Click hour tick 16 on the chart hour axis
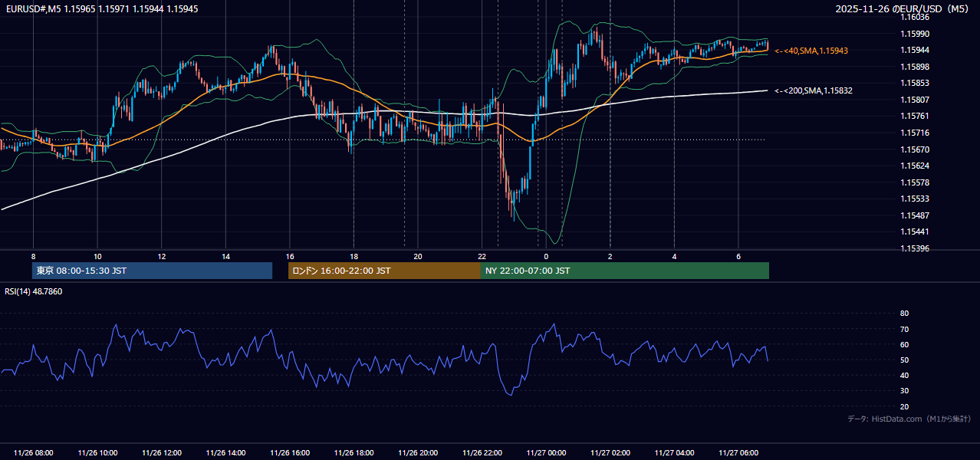This screenshot has height=460, width=980. tap(290, 256)
